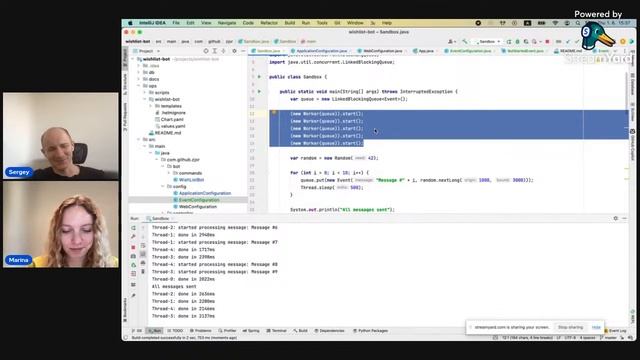Image resolution: width=640 pixels, height=360 pixels.
Task: Stop the process in the Run panel
Action: point(133,247)
